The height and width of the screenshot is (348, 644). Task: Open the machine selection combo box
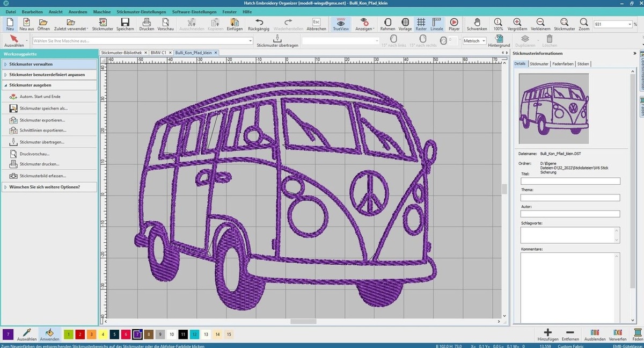pos(142,41)
